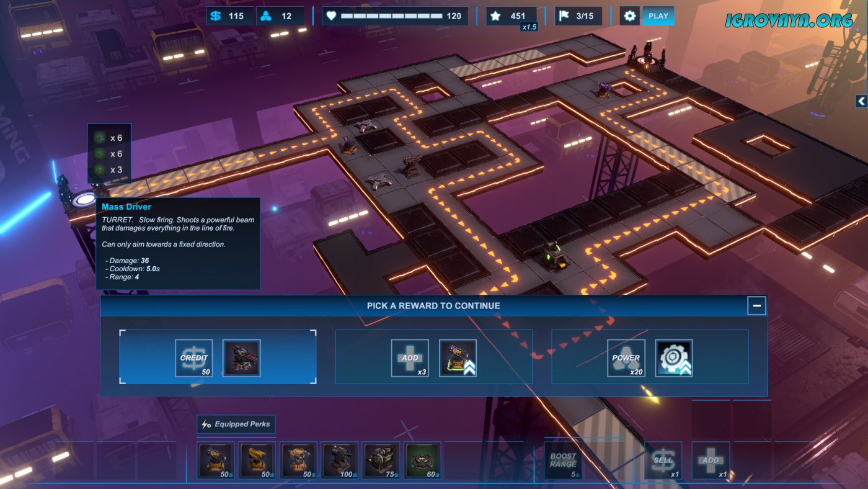Activate the Boost Range ability
Screen dimensions: 868x489
563,460
